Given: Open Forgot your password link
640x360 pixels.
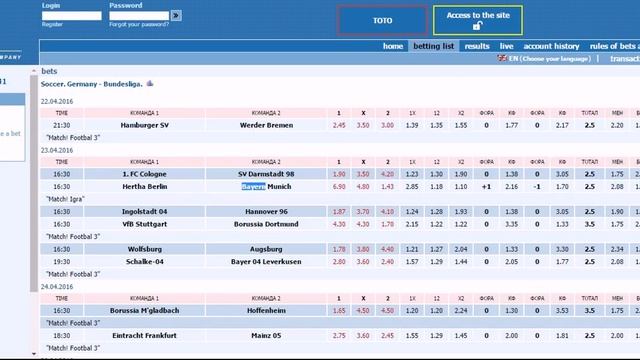Looking at the screenshot, I should click(x=139, y=24).
